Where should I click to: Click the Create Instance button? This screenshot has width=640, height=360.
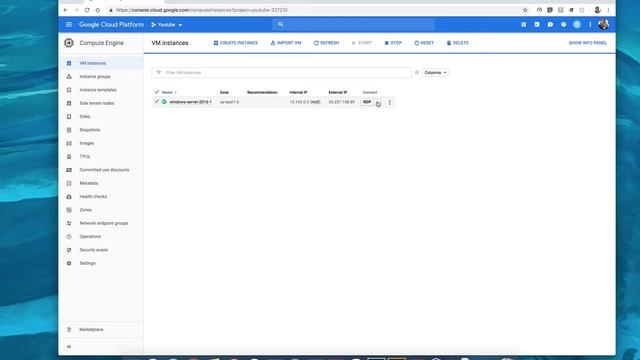tap(236, 43)
